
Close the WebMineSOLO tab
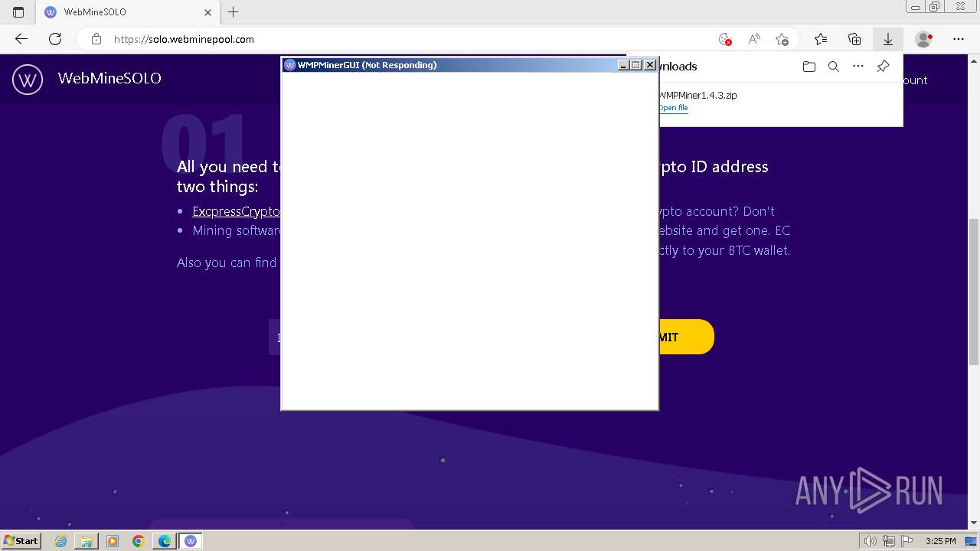click(x=207, y=12)
